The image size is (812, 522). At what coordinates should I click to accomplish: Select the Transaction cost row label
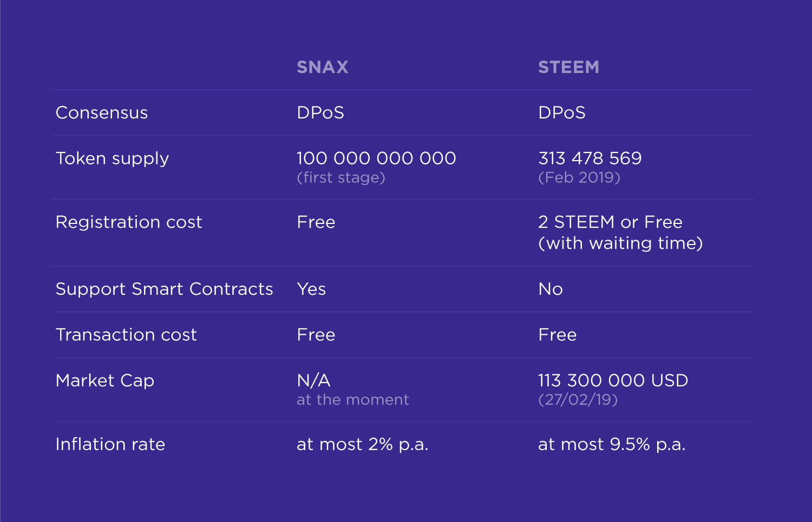pos(126,335)
